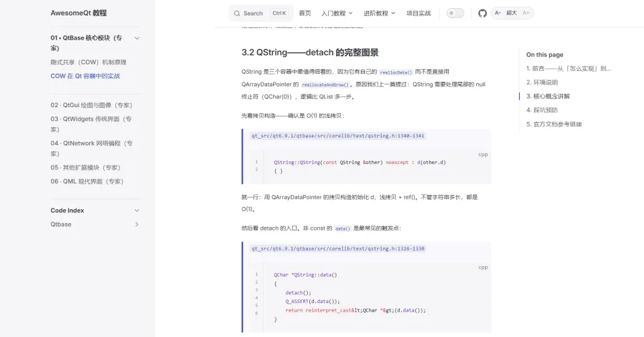Jump to outline item 2. 环境说明
This screenshot has height=337, width=644.
[x=542, y=82]
